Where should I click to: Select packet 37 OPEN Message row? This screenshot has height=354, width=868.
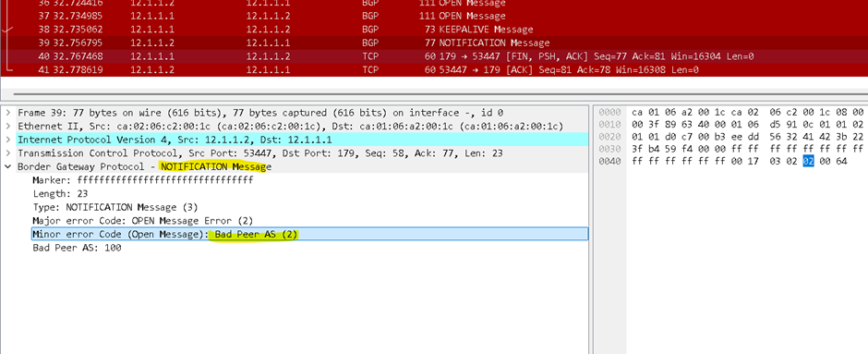tap(434, 16)
